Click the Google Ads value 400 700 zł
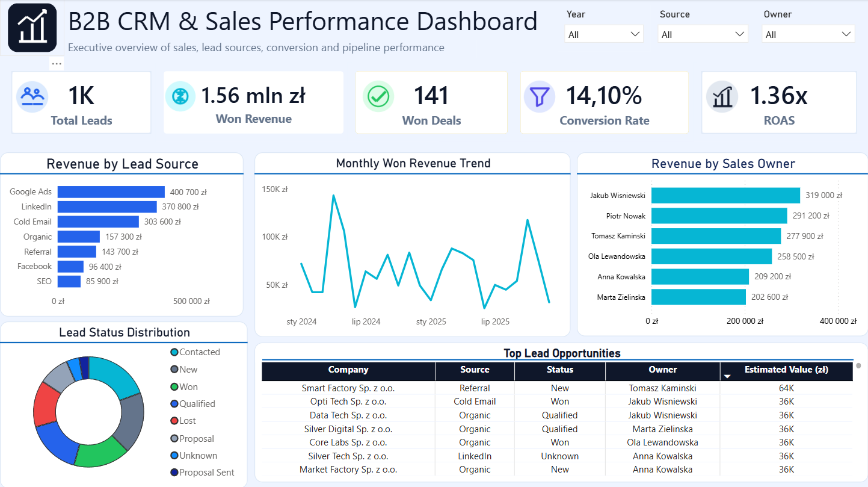Image resolution: width=868 pixels, height=487 pixels. pyautogui.click(x=188, y=192)
